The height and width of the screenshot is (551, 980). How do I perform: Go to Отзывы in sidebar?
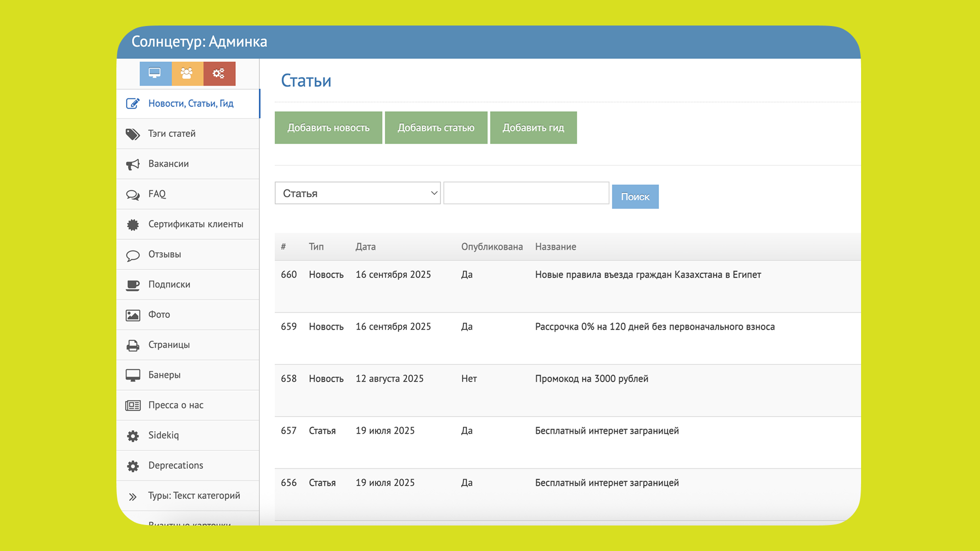164,255
